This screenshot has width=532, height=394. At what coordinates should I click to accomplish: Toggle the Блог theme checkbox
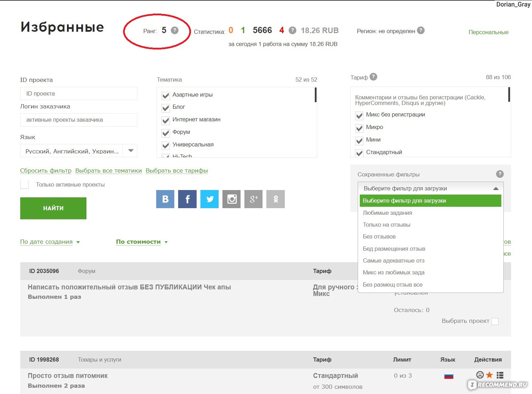pos(166,108)
